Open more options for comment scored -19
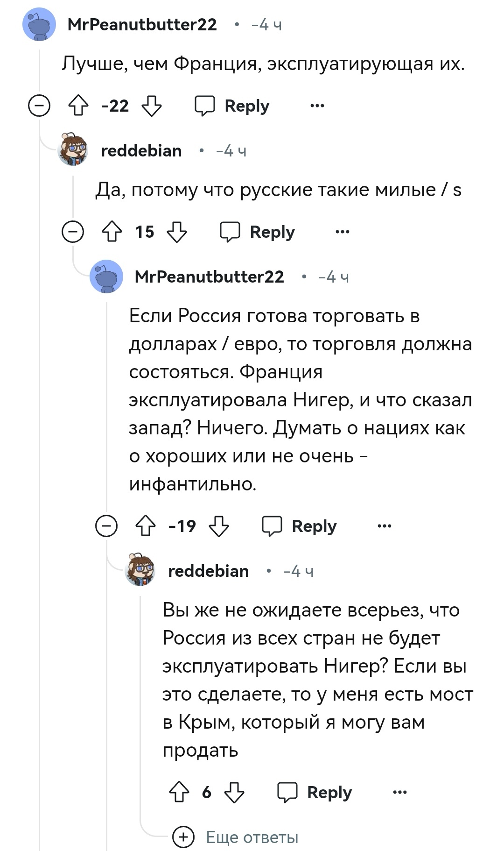This screenshot has width=504, height=851. pos(385,526)
